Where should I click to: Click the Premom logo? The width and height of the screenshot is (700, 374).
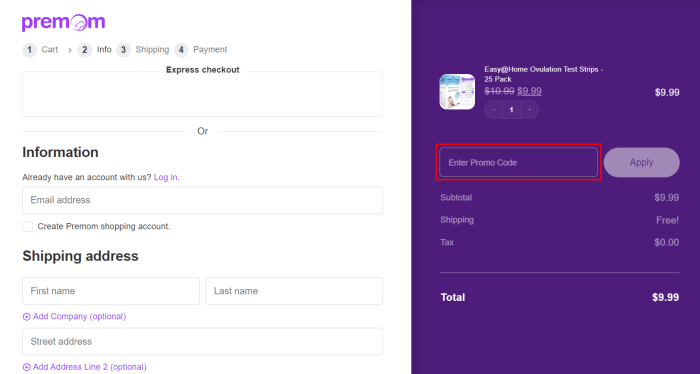tap(63, 23)
